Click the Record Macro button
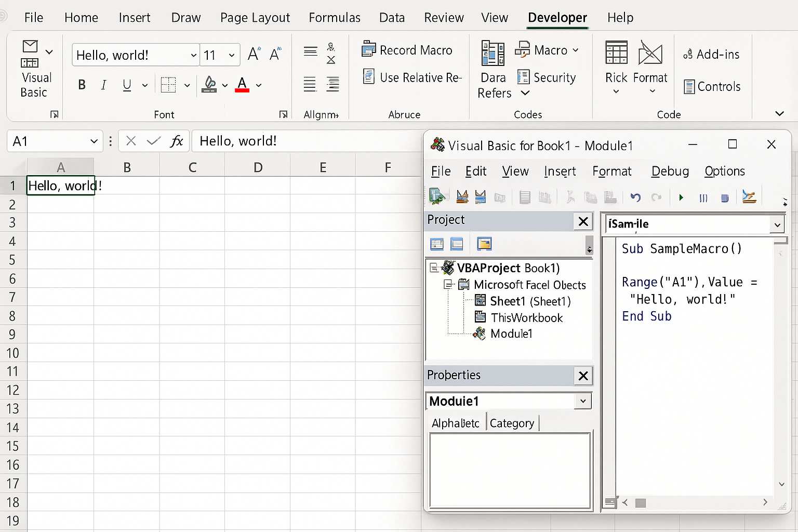 coord(407,50)
